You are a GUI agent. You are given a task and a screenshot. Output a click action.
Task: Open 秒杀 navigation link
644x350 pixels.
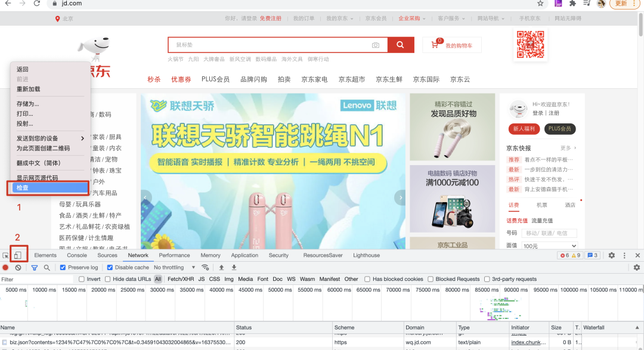coord(154,79)
